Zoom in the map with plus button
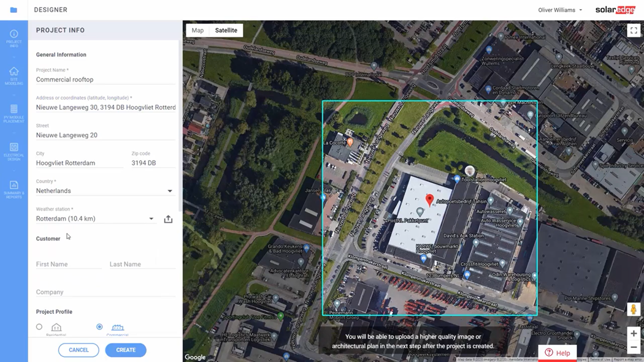 (x=634, y=334)
